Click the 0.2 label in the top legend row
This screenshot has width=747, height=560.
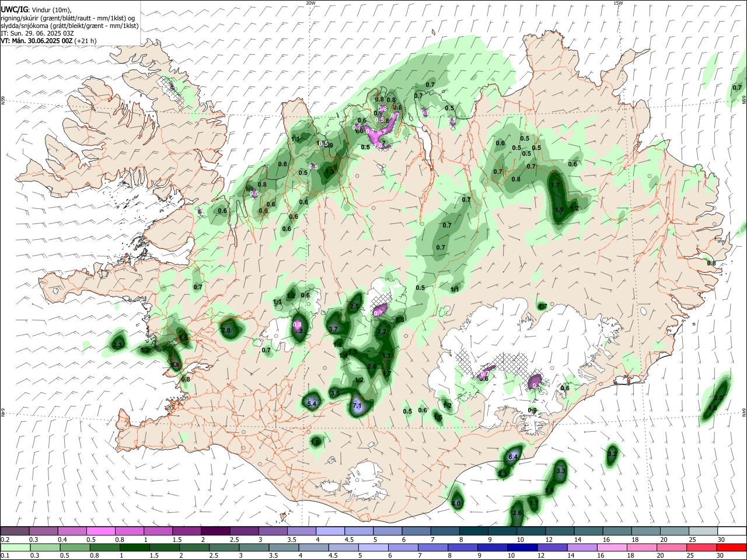(x=4, y=540)
